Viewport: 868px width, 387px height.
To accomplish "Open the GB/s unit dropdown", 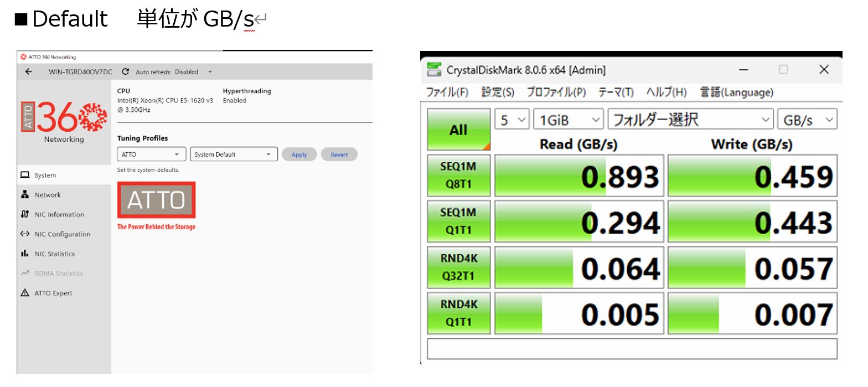I will (807, 120).
